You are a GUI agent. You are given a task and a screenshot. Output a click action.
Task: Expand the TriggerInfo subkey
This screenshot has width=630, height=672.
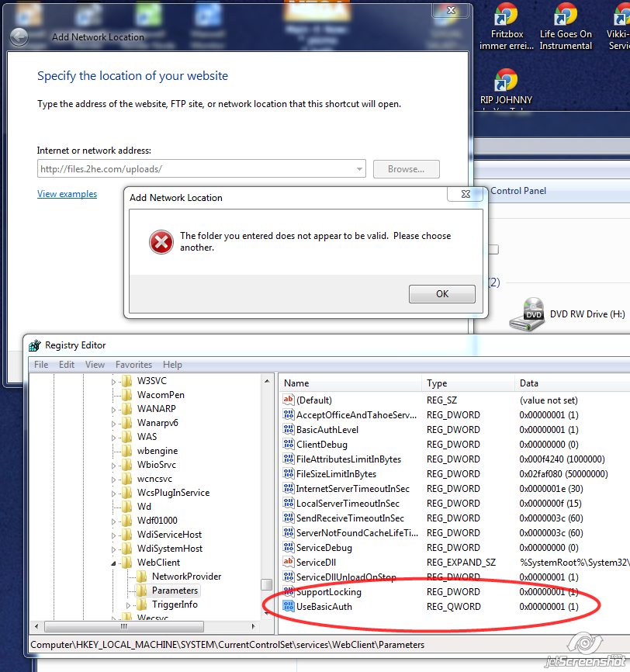(x=128, y=605)
